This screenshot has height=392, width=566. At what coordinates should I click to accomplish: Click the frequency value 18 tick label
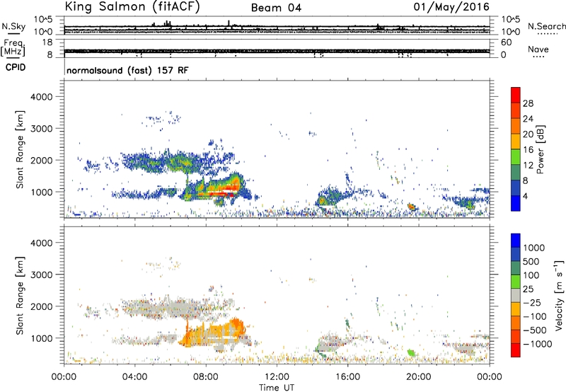click(x=47, y=42)
